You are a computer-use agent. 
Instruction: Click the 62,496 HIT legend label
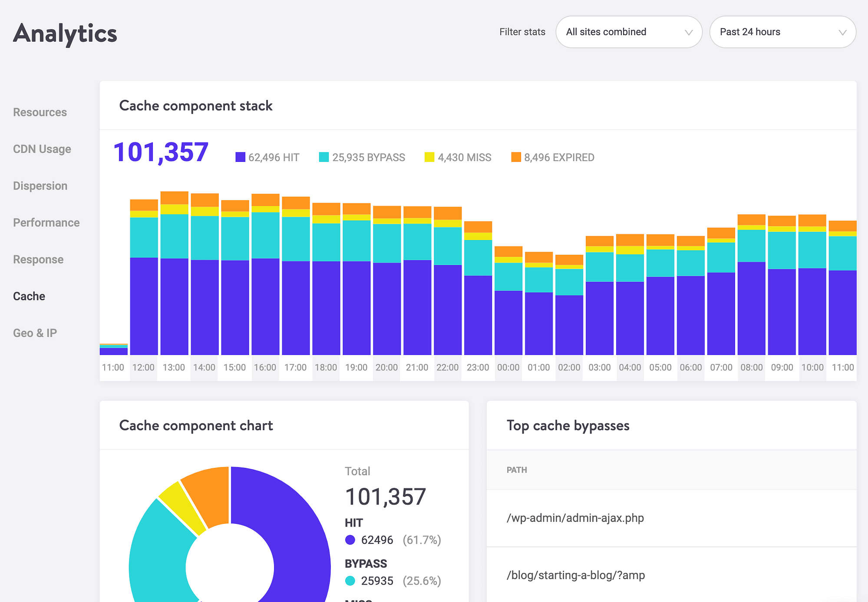coord(274,158)
